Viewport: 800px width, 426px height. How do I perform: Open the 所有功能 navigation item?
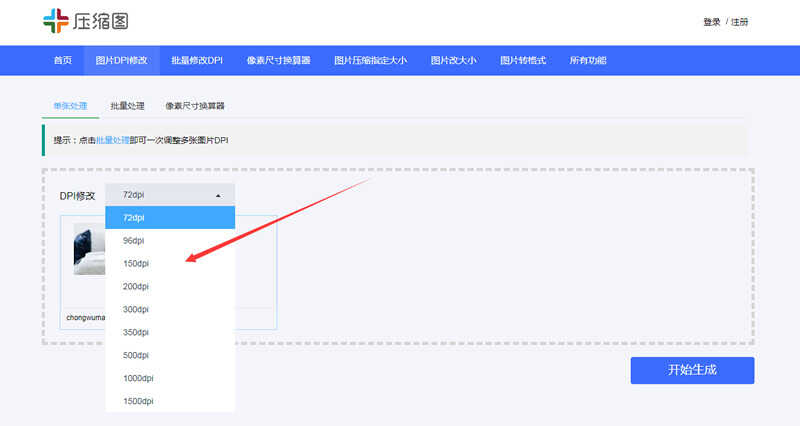(588, 60)
